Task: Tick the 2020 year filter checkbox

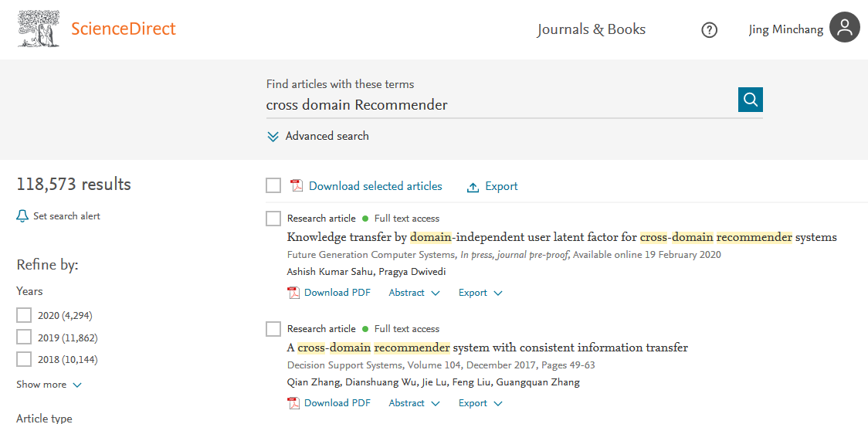Action: [x=24, y=315]
